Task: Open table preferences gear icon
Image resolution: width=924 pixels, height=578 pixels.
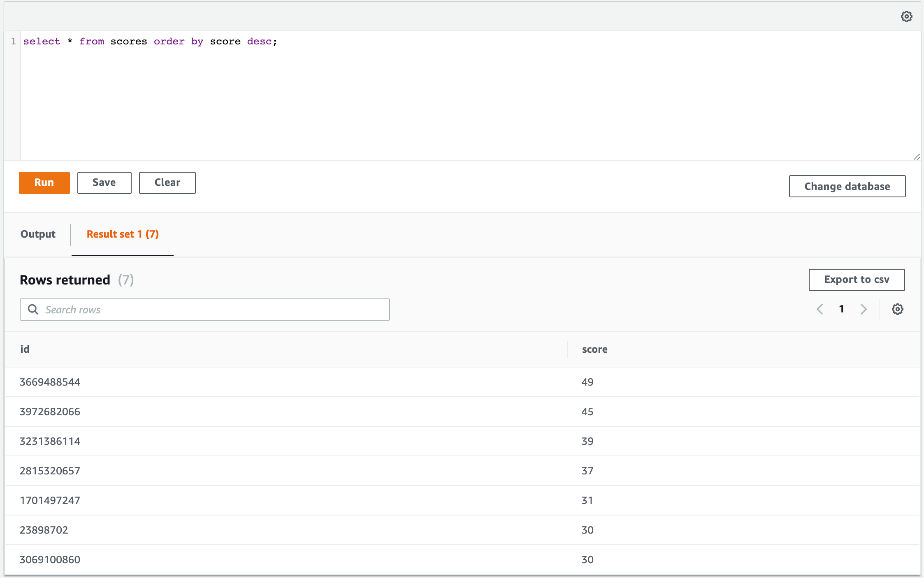Action: coord(897,309)
